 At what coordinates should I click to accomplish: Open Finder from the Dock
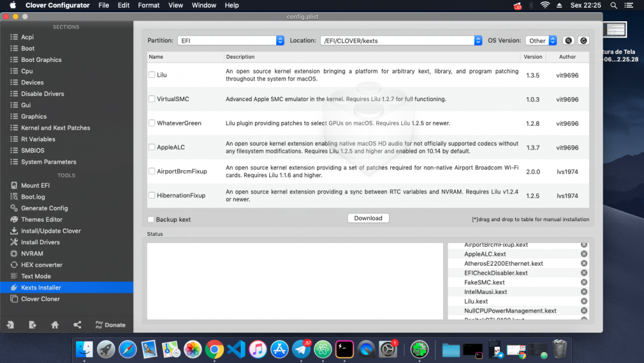[84, 349]
